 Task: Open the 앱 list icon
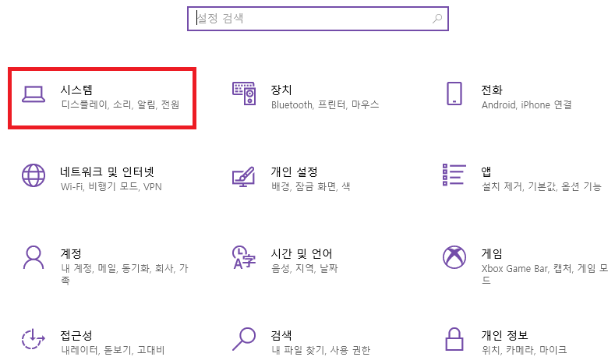[454, 175]
